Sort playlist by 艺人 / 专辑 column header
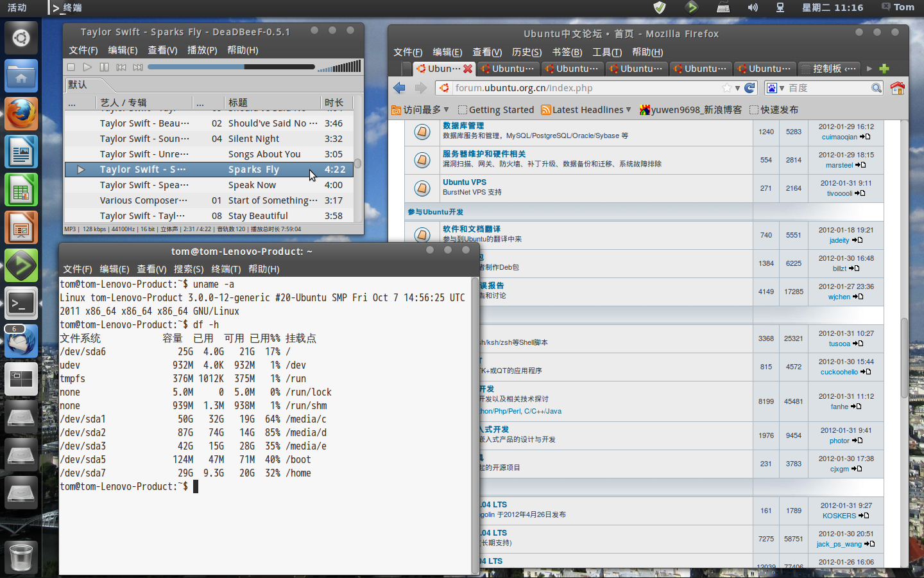Screen dimensions: 924x578 coord(144,102)
